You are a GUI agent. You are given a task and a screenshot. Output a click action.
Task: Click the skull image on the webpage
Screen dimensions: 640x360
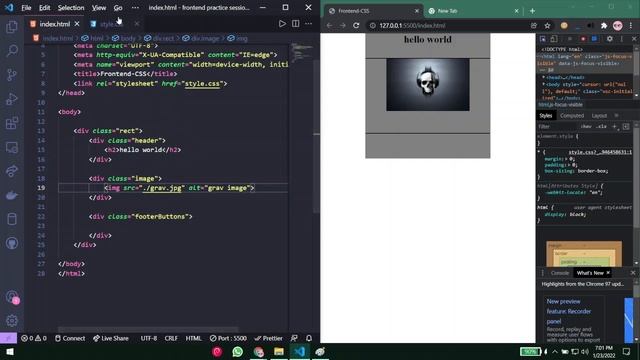pyautogui.click(x=428, y=84)
